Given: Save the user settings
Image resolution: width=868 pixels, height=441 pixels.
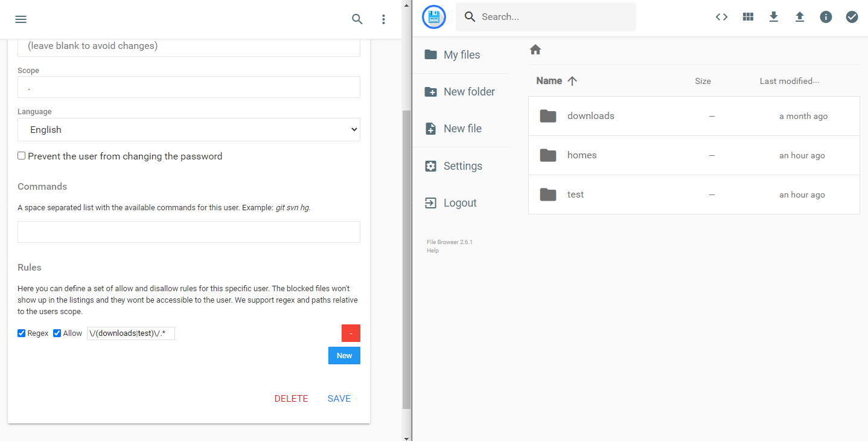Looking at the screenshot, I should [x=339, y=398].
